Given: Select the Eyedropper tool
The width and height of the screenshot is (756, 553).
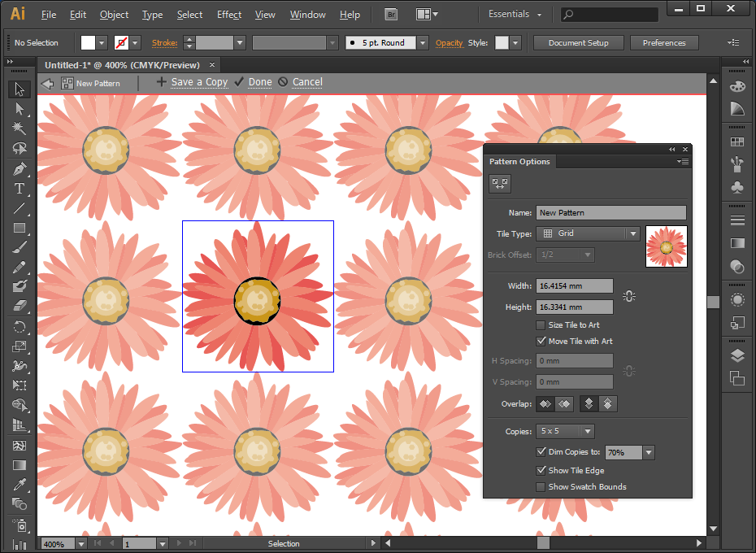Looking at the screenshot, I should pyautogui.click(x=20, y=484).
